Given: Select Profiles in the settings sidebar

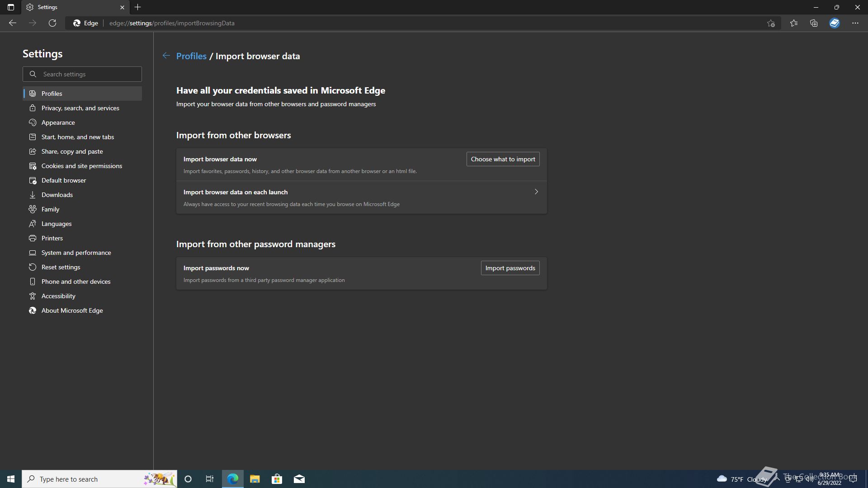Looking at the screenshot, I should [82, 94].
